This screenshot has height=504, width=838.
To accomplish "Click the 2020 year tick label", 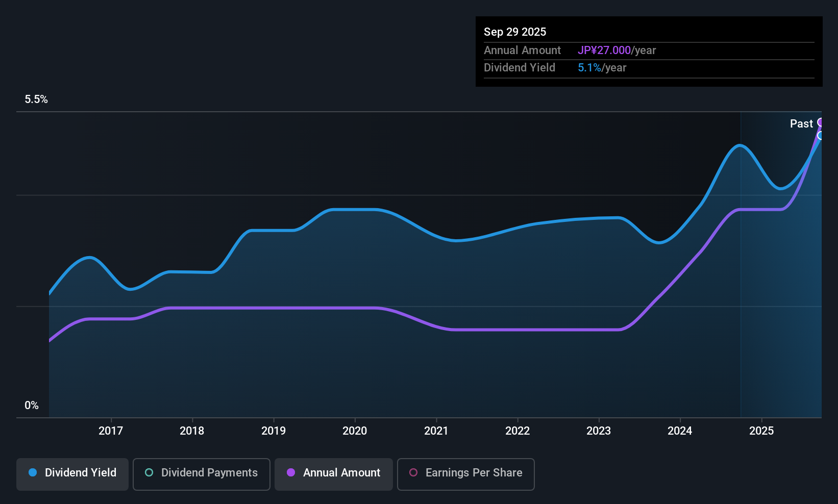I will (355, 431).
